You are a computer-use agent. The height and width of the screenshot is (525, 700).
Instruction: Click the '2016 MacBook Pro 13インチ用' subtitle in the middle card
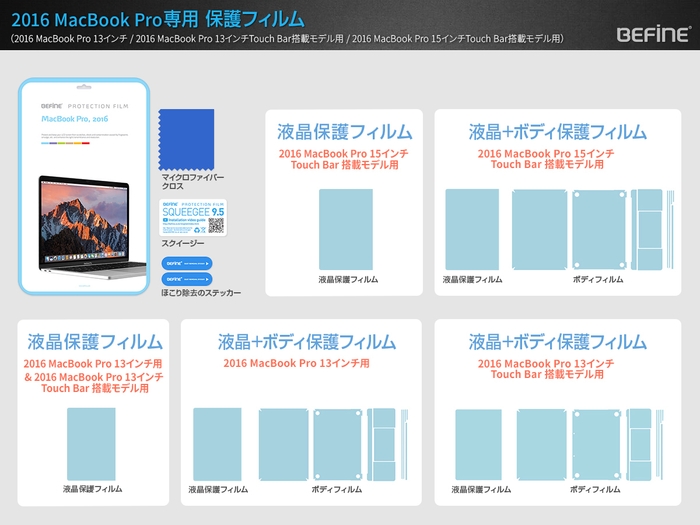pyautogui.click(x=296, y=363)
